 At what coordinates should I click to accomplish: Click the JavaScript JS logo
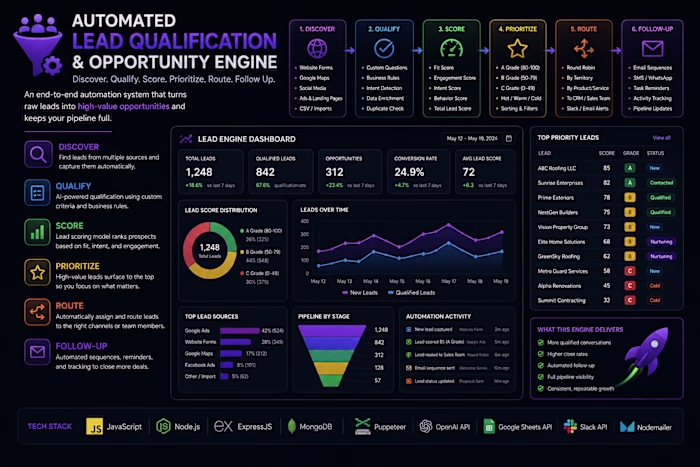point(94,426)
